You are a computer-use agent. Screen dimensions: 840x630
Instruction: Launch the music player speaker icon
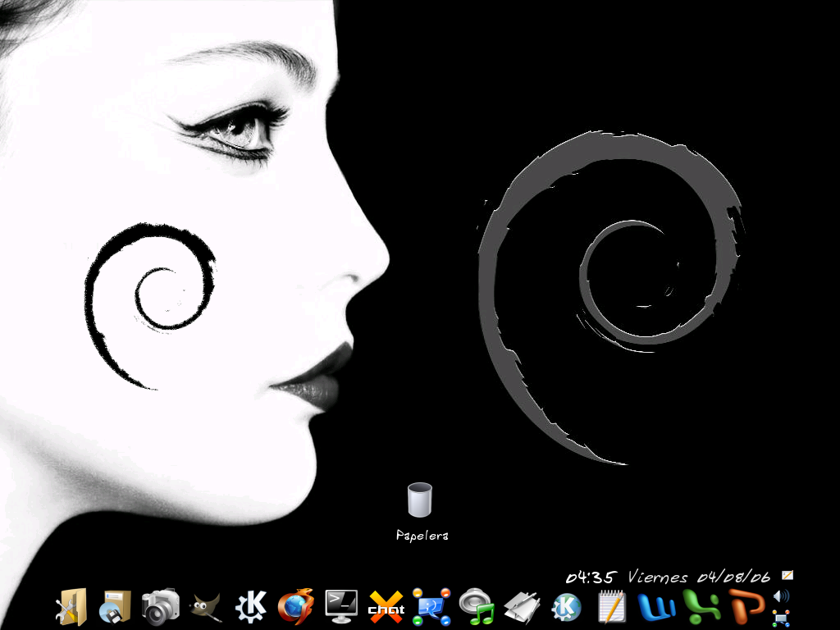click(477, 607)
